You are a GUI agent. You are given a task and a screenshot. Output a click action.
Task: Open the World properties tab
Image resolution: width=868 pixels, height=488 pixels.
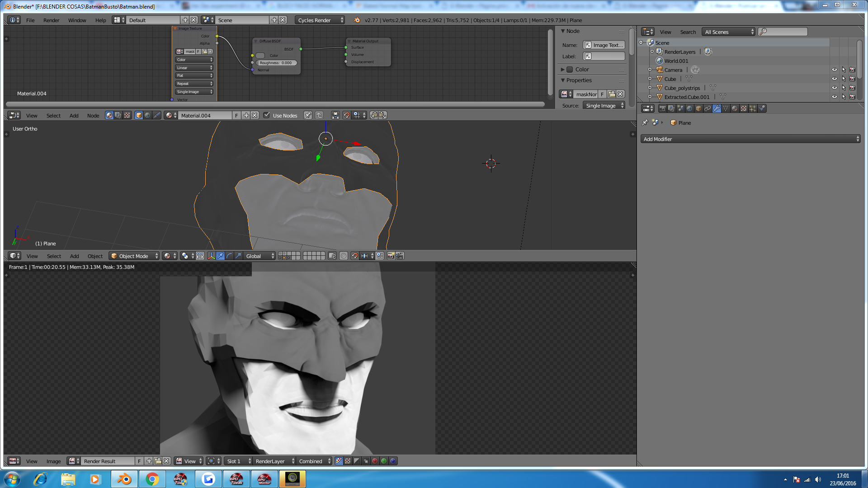point(689,108)
